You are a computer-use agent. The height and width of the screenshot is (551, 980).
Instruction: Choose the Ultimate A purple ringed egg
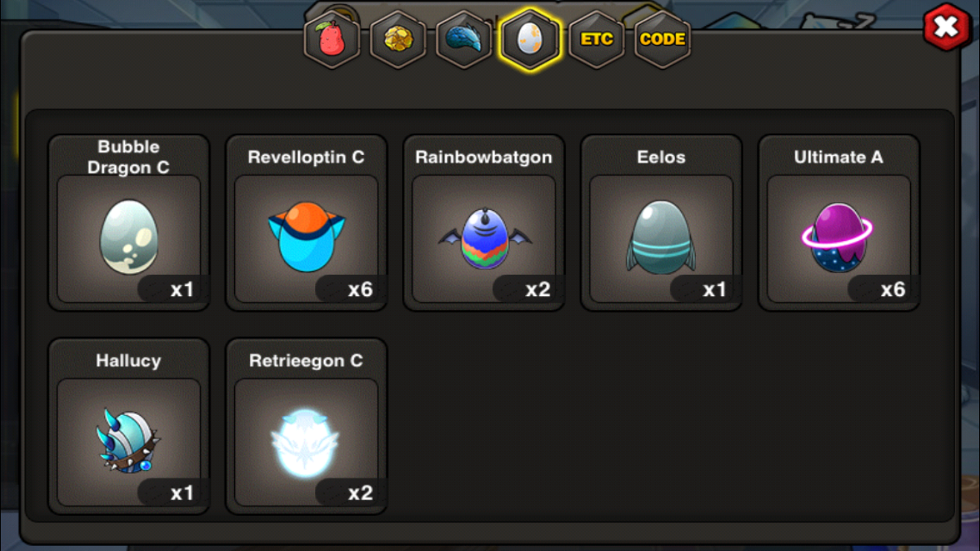pos(839,223)
